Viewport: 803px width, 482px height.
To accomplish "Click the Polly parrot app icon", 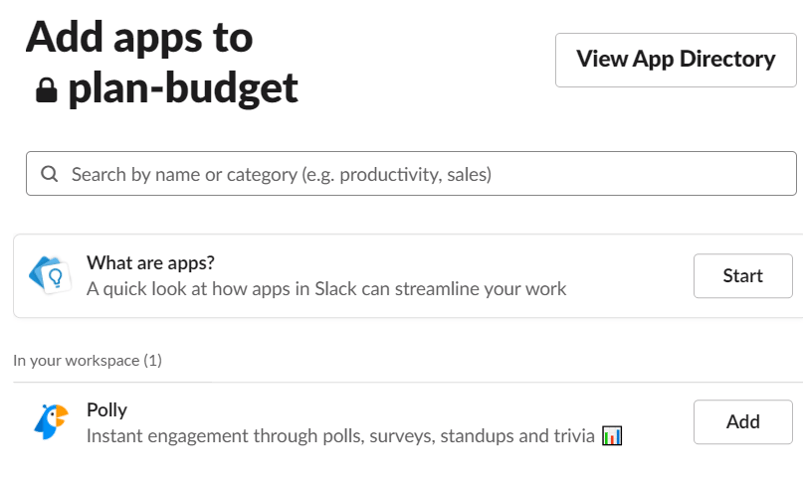I will [51, 422].
